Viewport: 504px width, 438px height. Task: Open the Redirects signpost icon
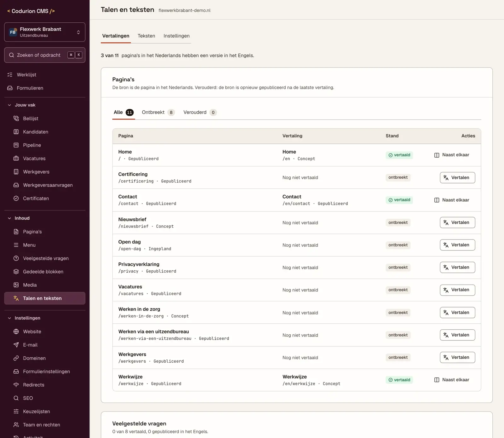click(x=16, y=385)
